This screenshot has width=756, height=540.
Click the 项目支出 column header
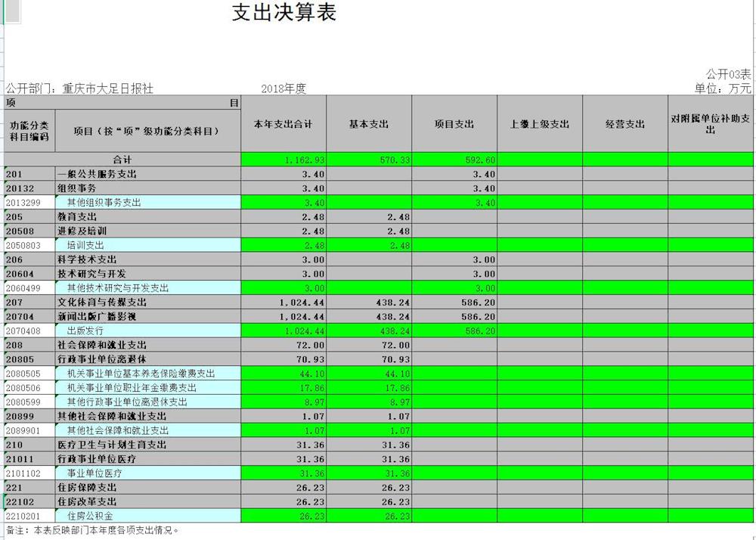pos(454,124)
